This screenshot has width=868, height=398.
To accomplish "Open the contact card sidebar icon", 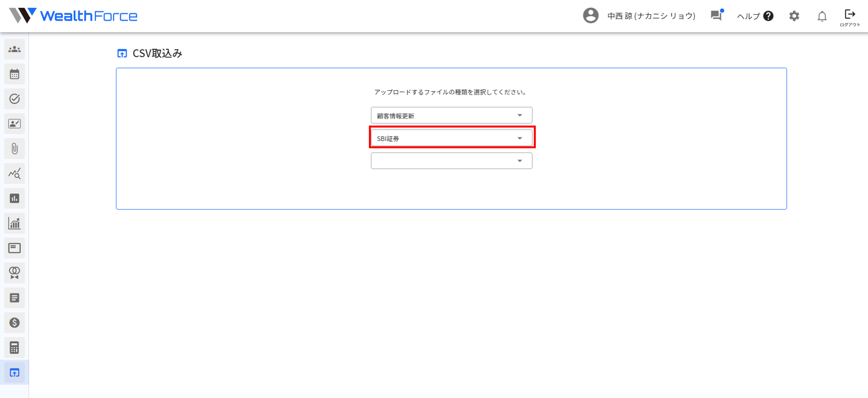I will click(14, 124).
